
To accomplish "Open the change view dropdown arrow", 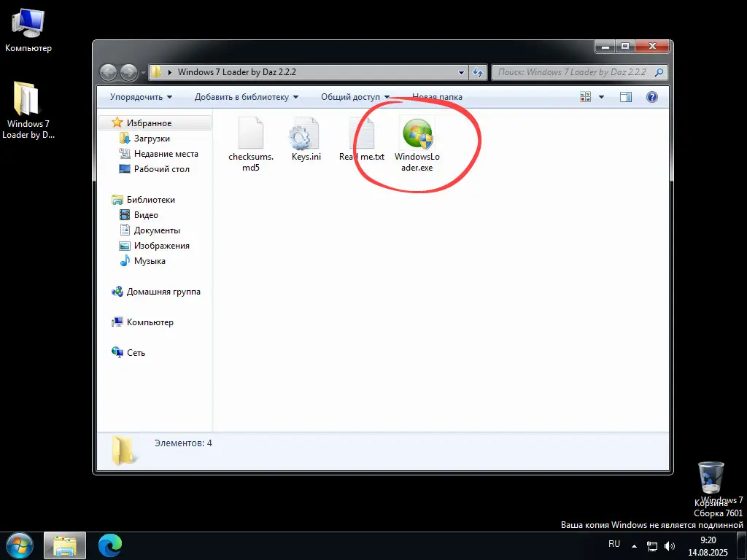I will (600, 96).
